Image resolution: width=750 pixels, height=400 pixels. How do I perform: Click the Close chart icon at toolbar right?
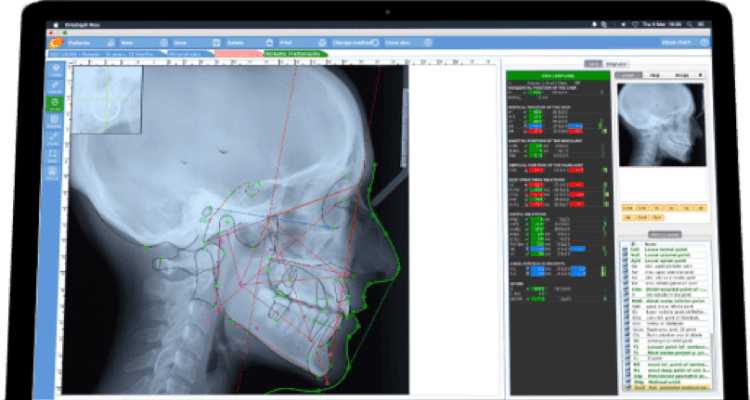[x=704, y=43]
